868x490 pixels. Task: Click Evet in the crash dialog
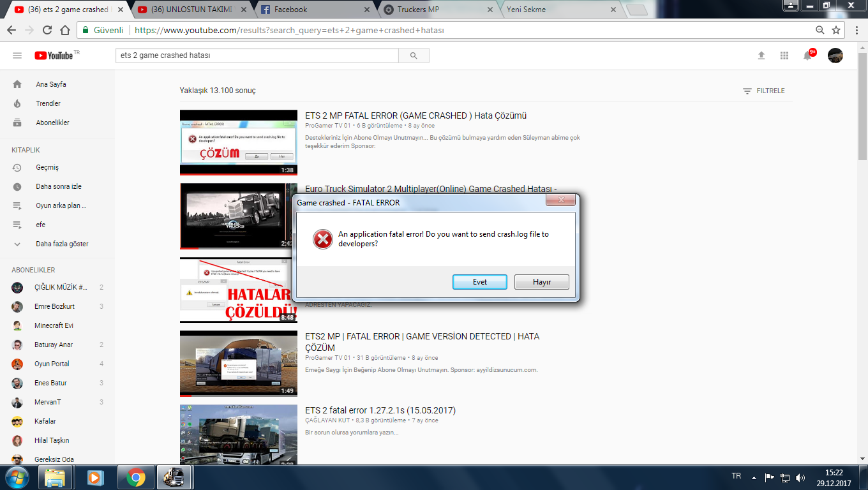tap(480, 282)
